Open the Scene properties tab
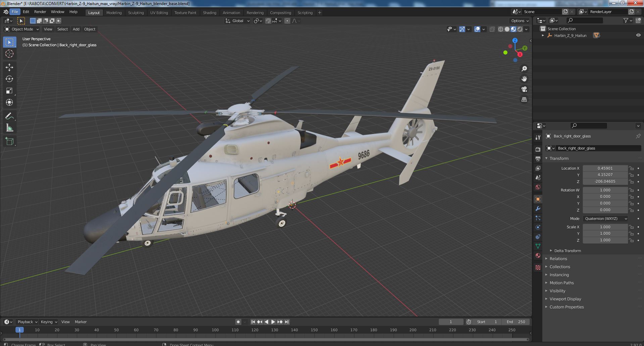 (538, 178)
